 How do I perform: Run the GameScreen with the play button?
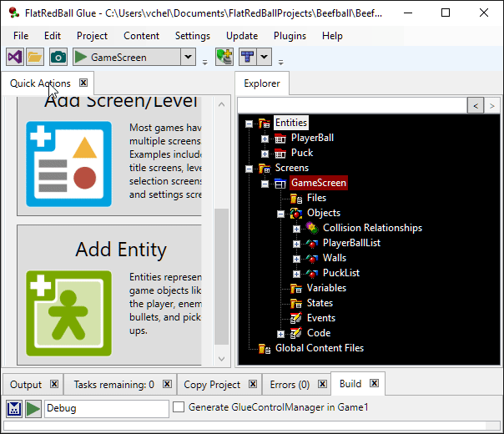pyautogui.click(x=81, y=57)
